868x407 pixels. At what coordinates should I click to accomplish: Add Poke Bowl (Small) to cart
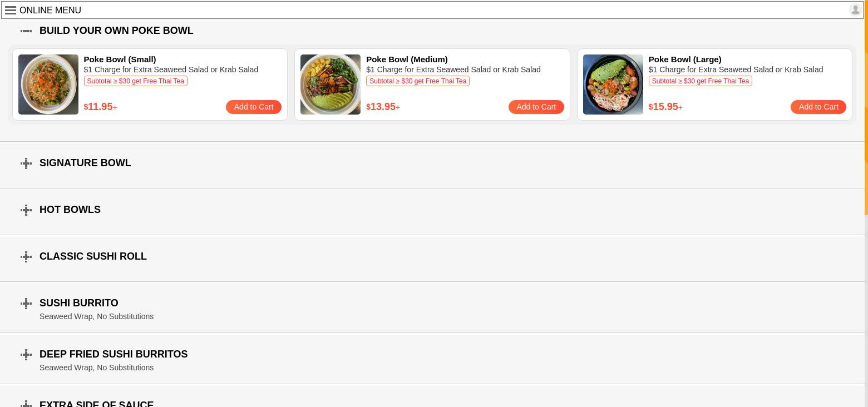point(254,107)
